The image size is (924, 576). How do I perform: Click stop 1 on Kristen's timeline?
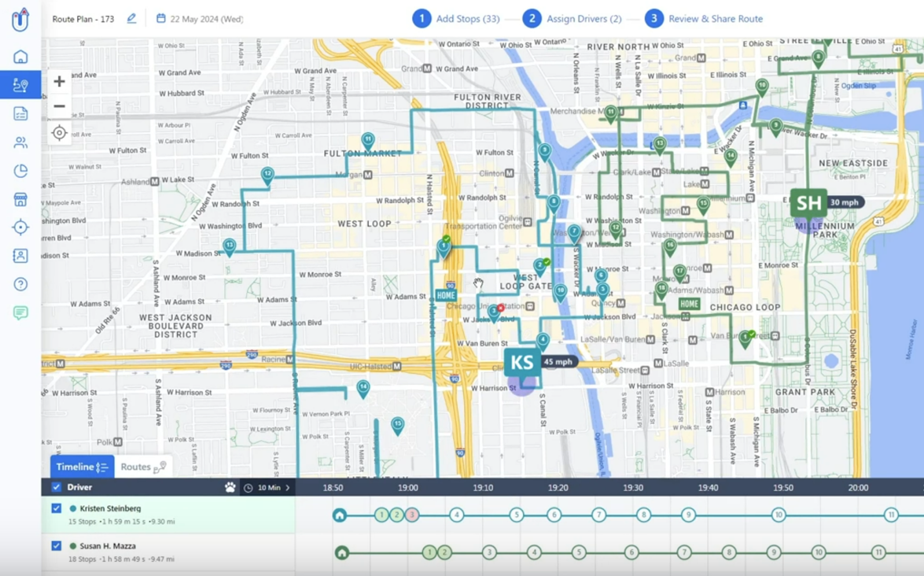pos(381,515)
